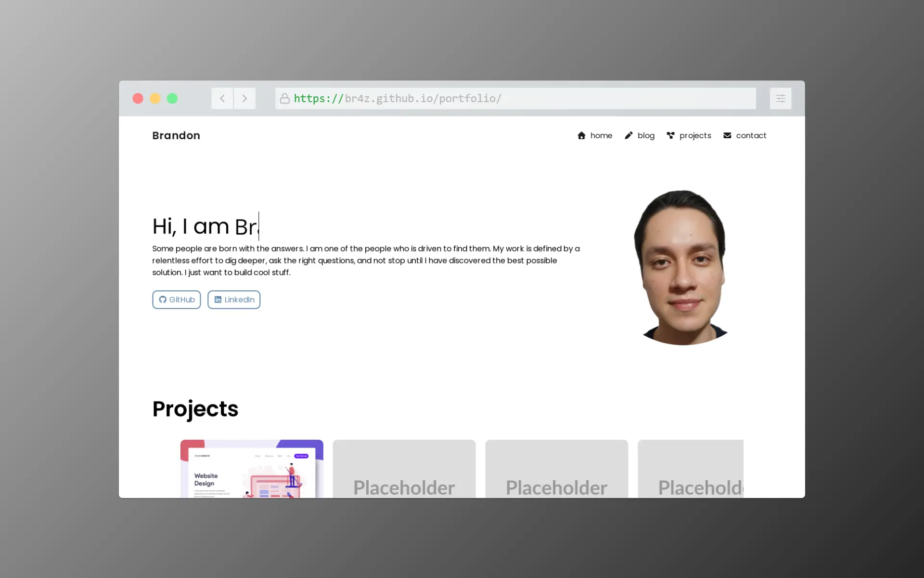Open the LinkedIn profile button
This screenshot has height=578, width=924.
pyautogui.click(x=234, y=300)
